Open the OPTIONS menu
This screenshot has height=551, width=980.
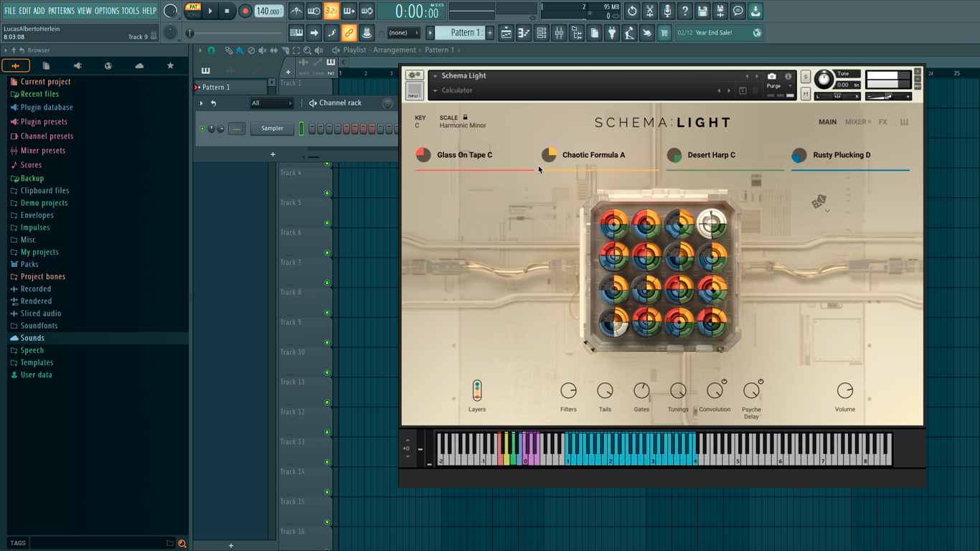point(107,11)
